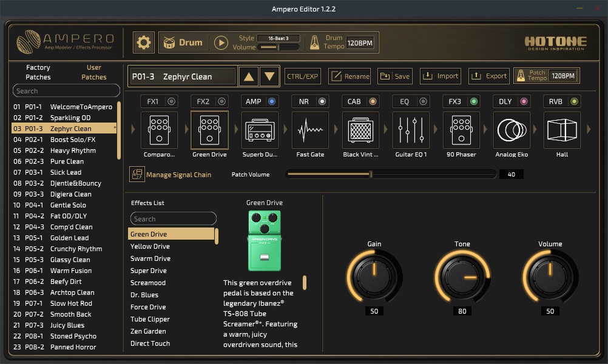Select Swarm Drive from Effects List
Screen dimensions: 608x364
tap(171, 258)
